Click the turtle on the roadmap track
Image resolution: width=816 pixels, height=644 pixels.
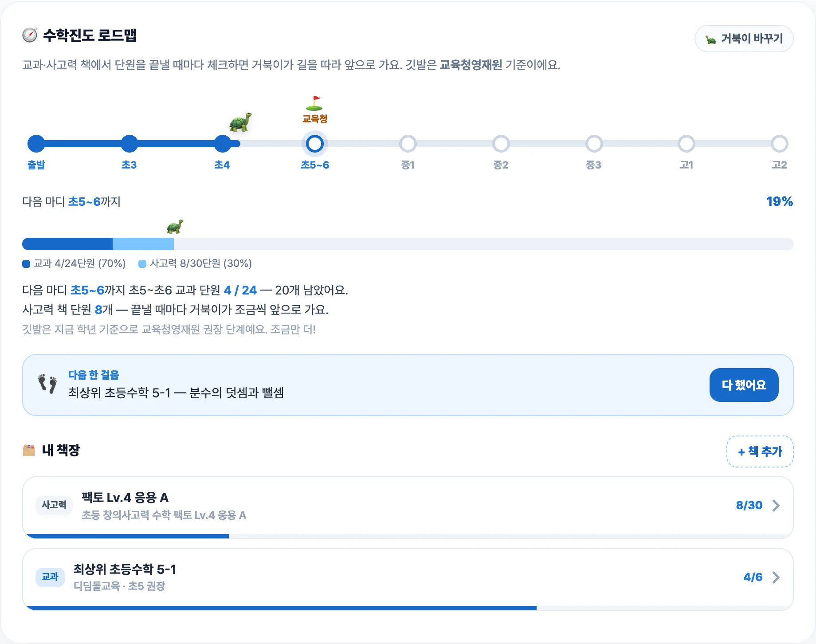click(x=240, y=122)
